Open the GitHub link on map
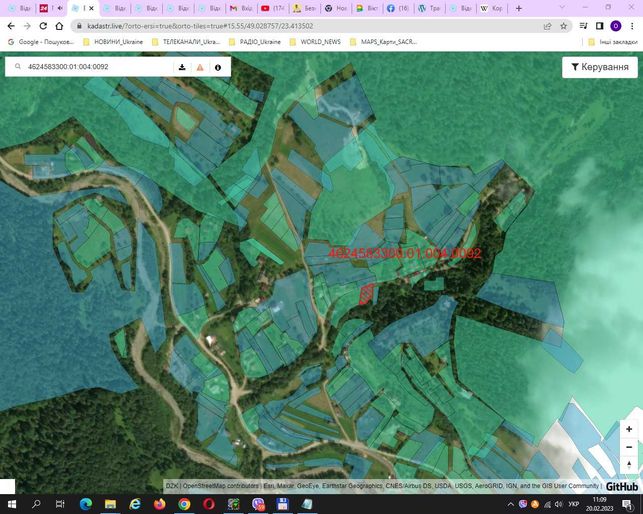This screenshot has height=514, width=643. tap(622, 487)
